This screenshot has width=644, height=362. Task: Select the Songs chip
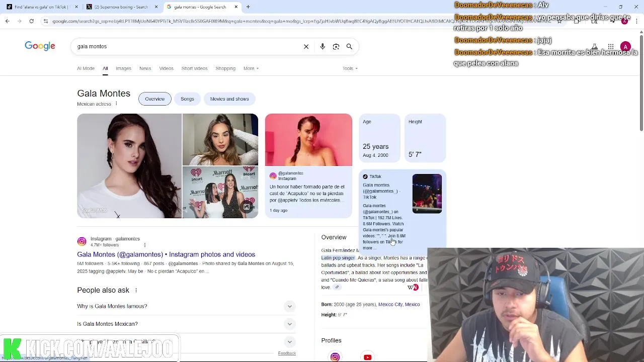point(187,99)
